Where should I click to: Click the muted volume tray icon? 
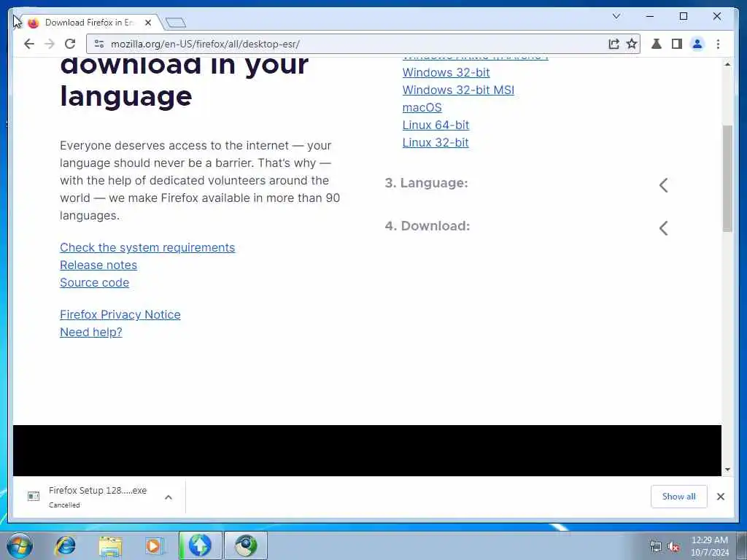[x=673, y=547]
